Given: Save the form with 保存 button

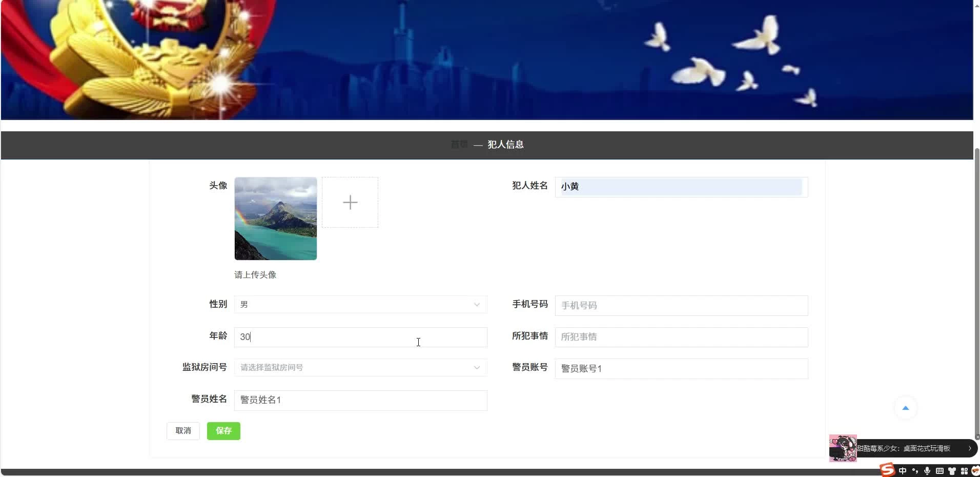Looking at the screenshot, I should [223, 431].
